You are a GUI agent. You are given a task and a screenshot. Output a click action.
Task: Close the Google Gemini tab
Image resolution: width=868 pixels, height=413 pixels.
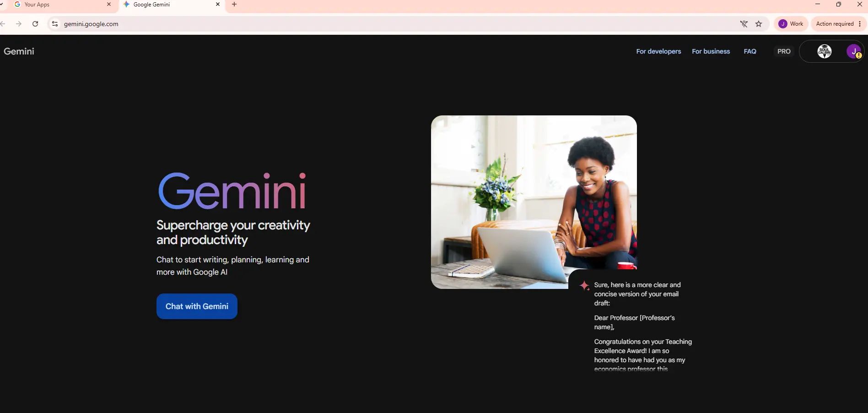coord(218,5)
